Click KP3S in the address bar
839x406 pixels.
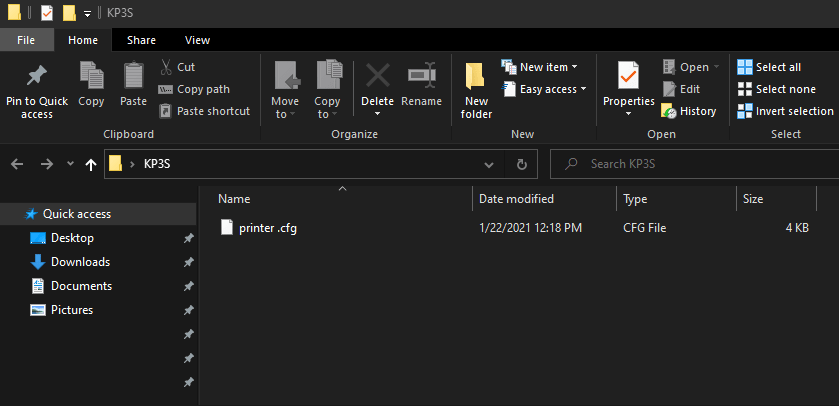pos(157,164)
